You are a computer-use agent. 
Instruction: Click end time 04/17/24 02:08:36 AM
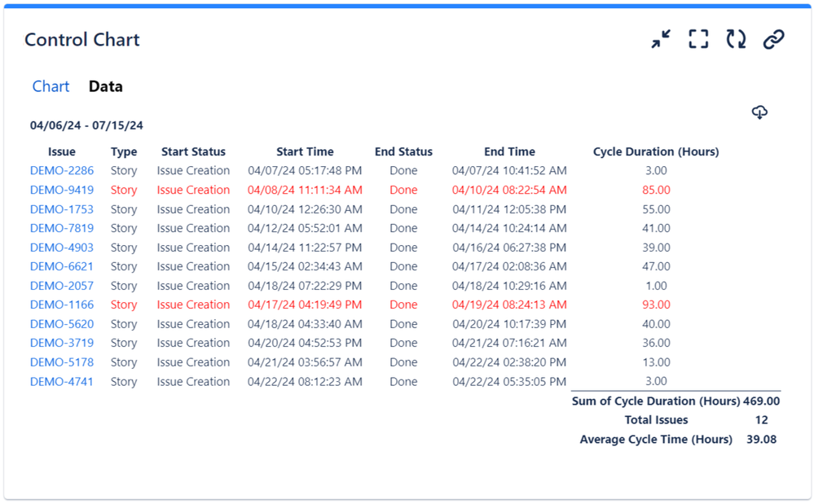pos(509,266)
